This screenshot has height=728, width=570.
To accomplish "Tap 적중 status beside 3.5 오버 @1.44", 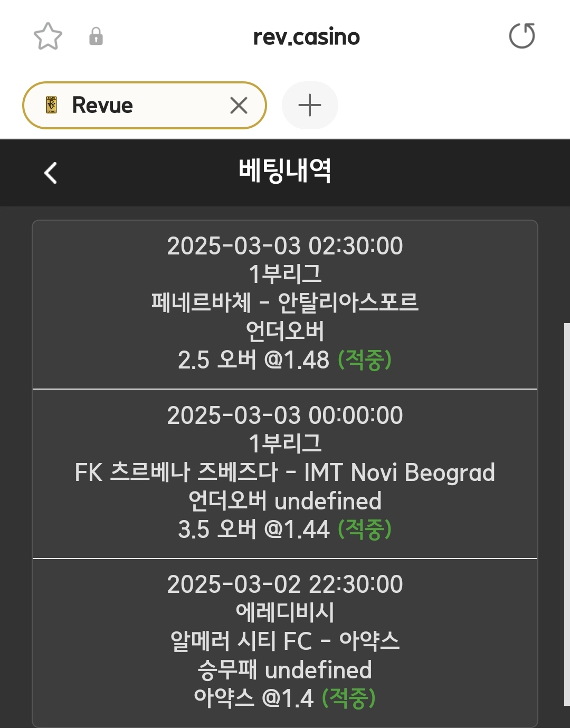I will [x=365, y=529].
